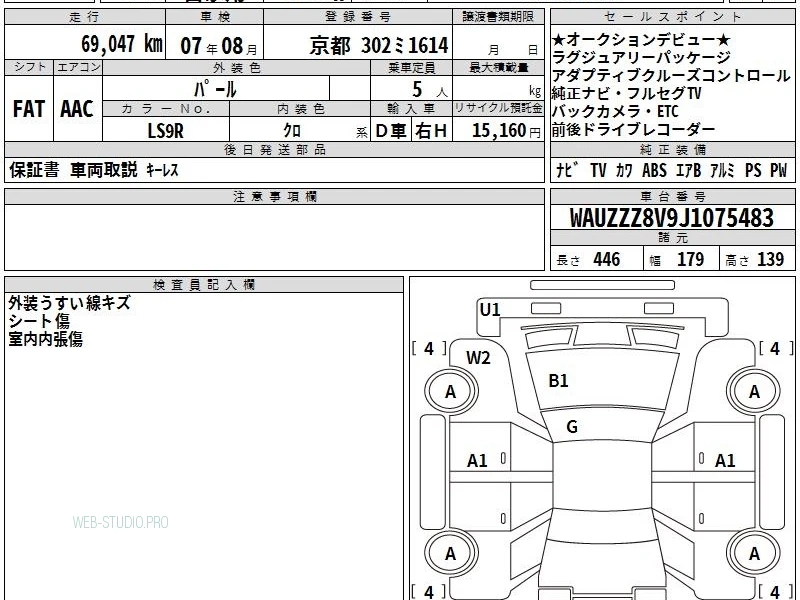The height and width of the screenshot is (600, 800).
Task: Click the 走行 column header
Action: [x=85, y=17]
